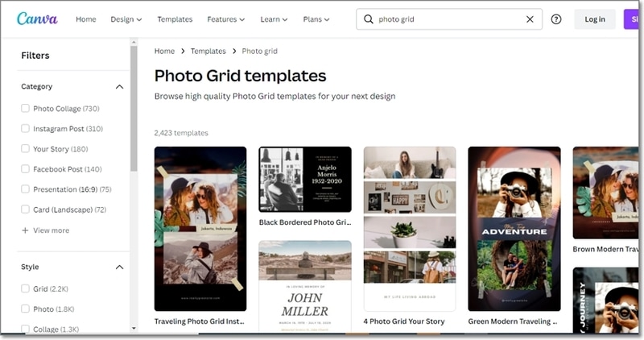Follow the Templates breadcrumb link
The height and width of the screenshot is (340, 644).
(208, 51)
